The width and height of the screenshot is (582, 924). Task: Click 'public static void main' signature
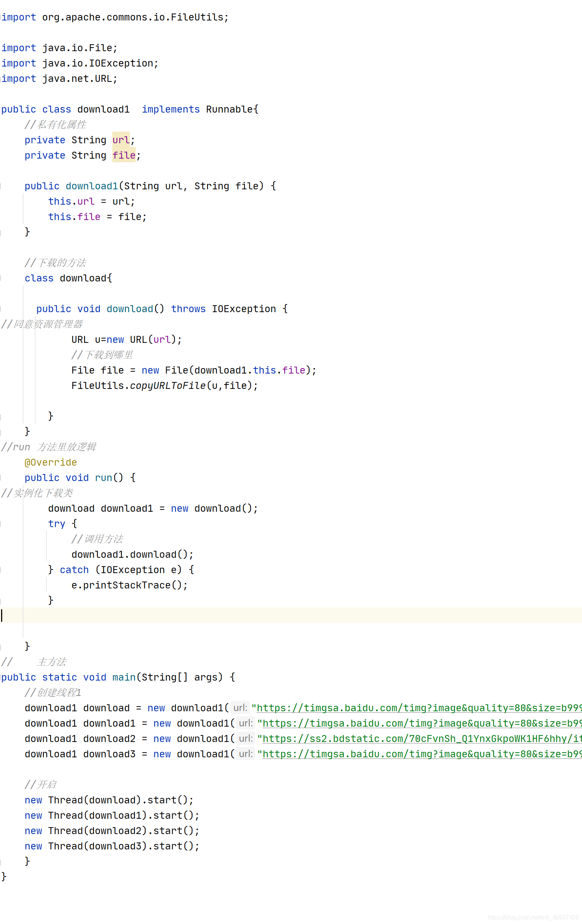(118, 677)
